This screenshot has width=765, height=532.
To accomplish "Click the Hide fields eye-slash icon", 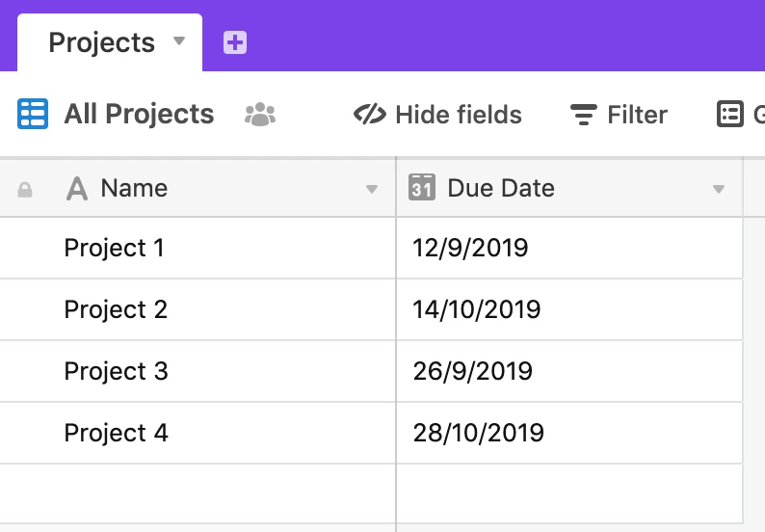I will [370, 115].
